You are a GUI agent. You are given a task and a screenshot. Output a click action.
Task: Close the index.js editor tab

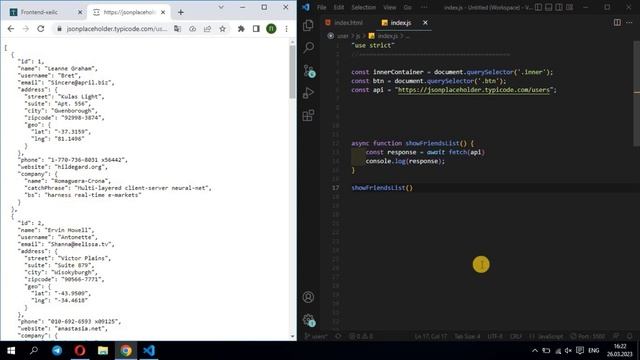point(425,22)
